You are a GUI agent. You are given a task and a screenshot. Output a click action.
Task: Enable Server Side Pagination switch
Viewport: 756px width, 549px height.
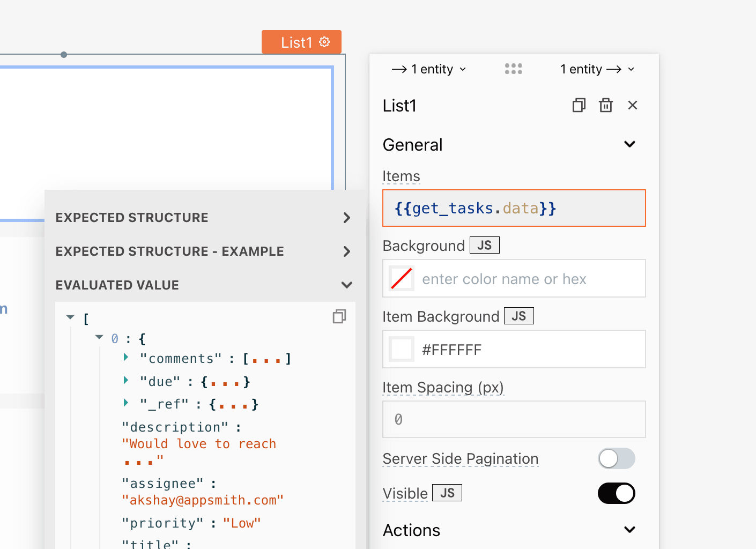tap(616, 458)
